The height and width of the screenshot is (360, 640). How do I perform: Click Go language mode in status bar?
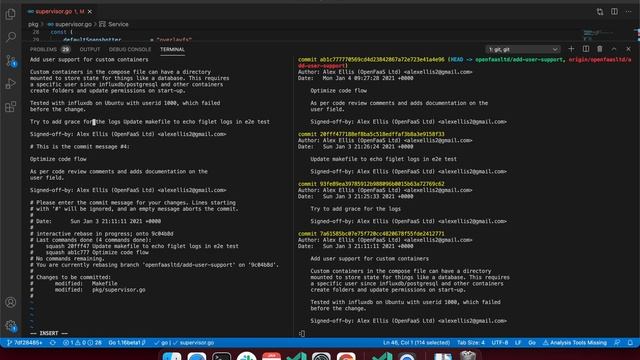(531, 342)
